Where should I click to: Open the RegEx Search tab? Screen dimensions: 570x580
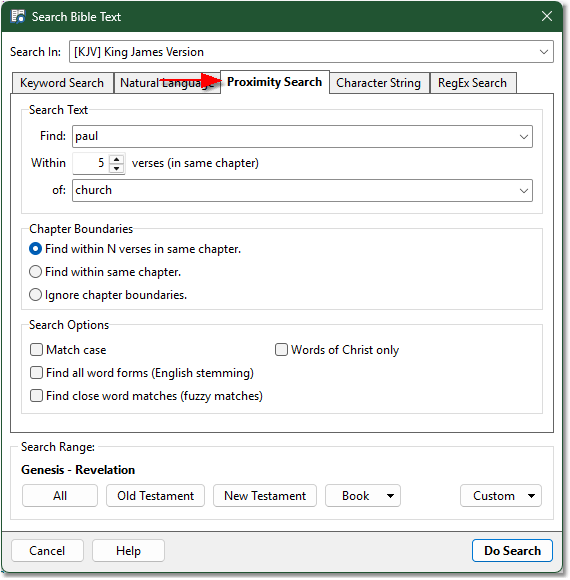point(472,83)
